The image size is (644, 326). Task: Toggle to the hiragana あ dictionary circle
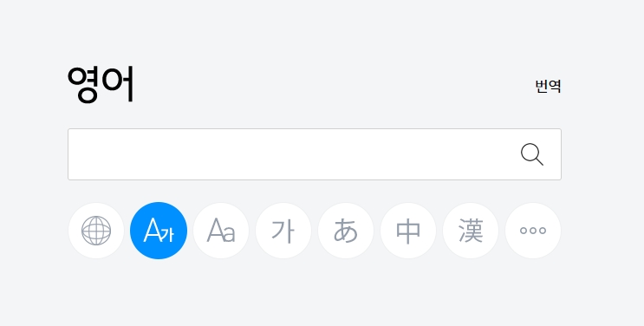coord(346,231)
